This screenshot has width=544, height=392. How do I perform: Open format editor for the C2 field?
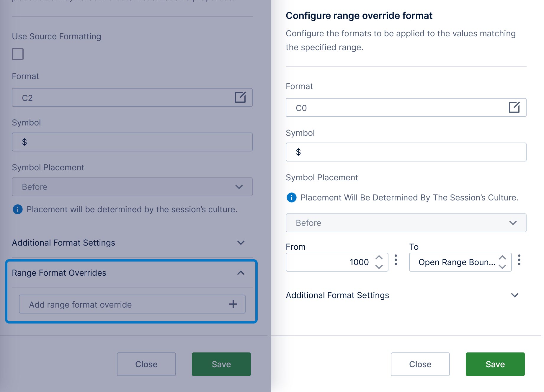pyautogui.click(x=241, y=97)
